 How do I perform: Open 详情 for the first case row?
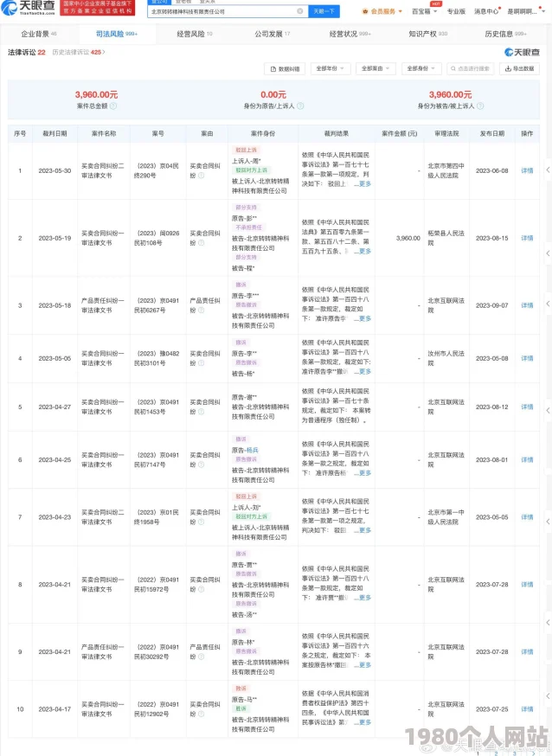pyautogui.click(x=527, y=170)
